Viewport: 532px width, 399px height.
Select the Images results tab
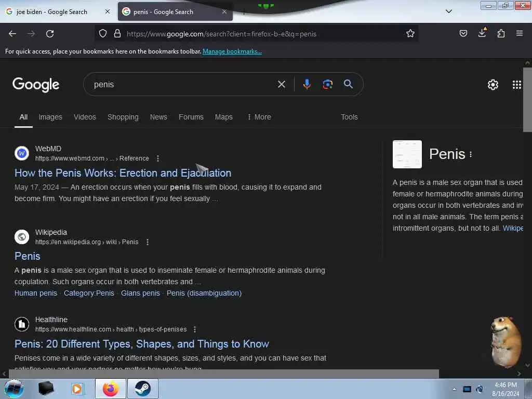[x=50, y=117]
